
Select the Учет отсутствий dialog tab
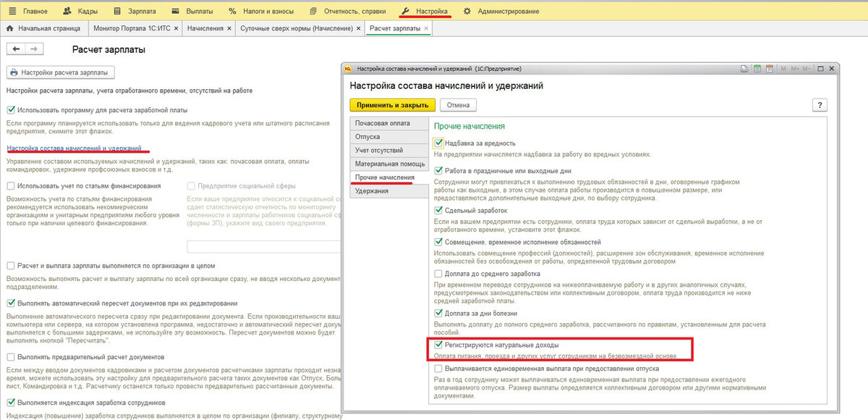click(x=388, y=150)
